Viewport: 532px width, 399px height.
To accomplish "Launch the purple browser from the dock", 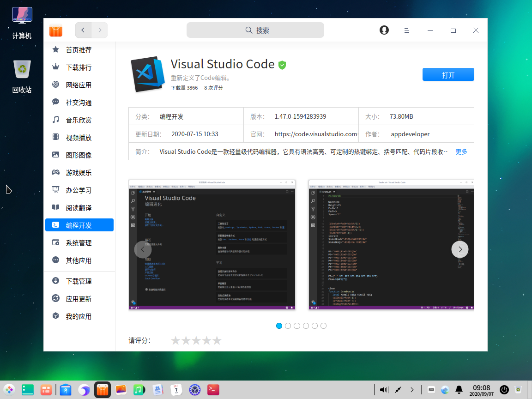I will (x=84, y=390).
